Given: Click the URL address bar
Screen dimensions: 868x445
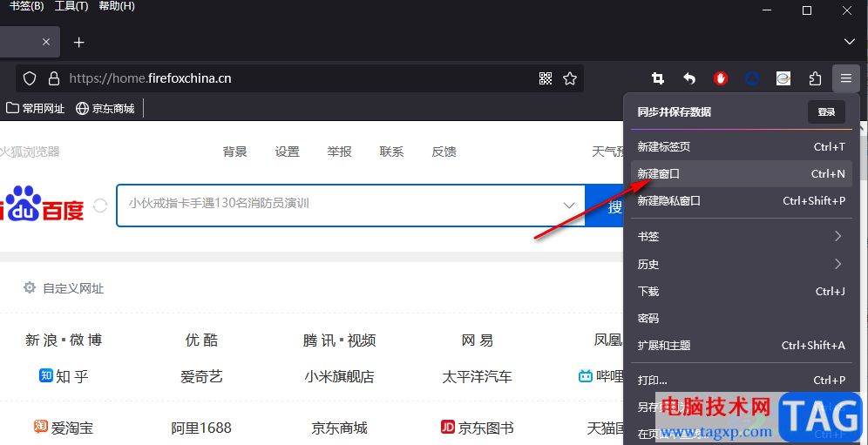Looking at the screenshot, I should [299, 78].
